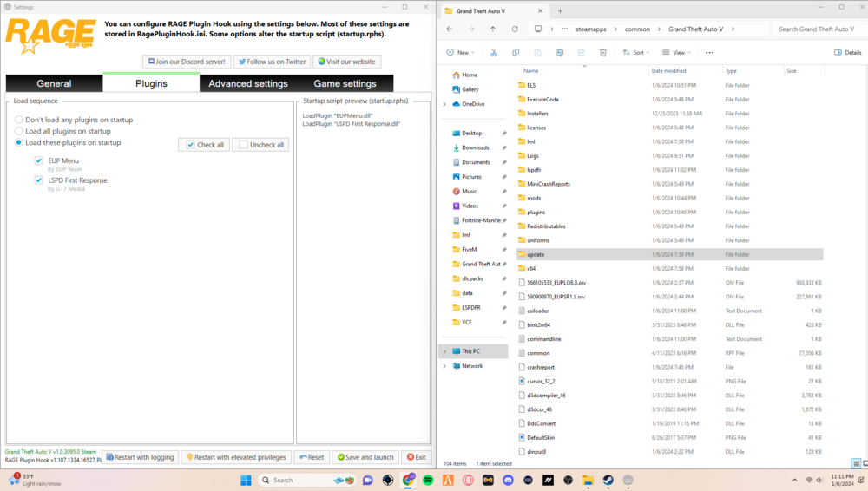Click the Check all button
The width and height of the screenshot is (868, 491).
(204, 145)
